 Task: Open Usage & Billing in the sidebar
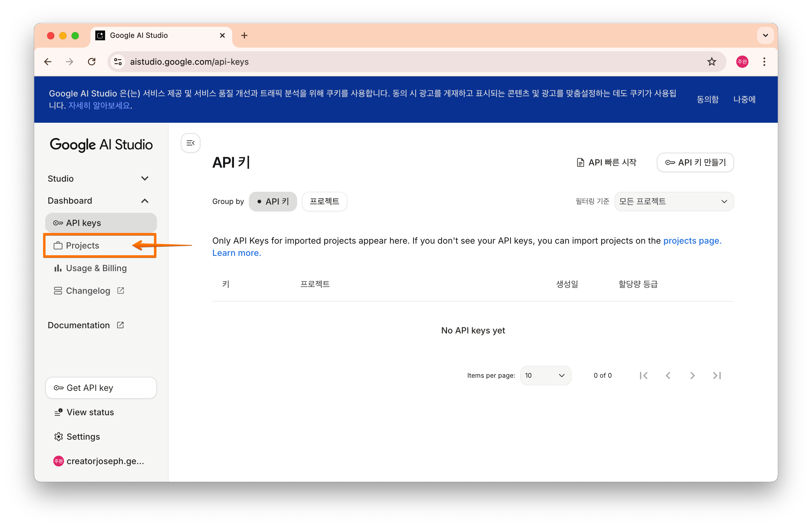(96, 268)
